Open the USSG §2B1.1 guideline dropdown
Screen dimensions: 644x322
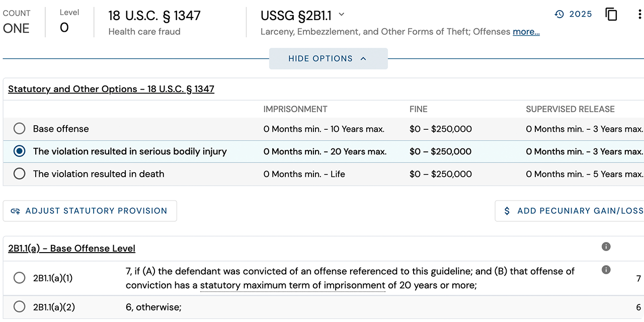341,15
